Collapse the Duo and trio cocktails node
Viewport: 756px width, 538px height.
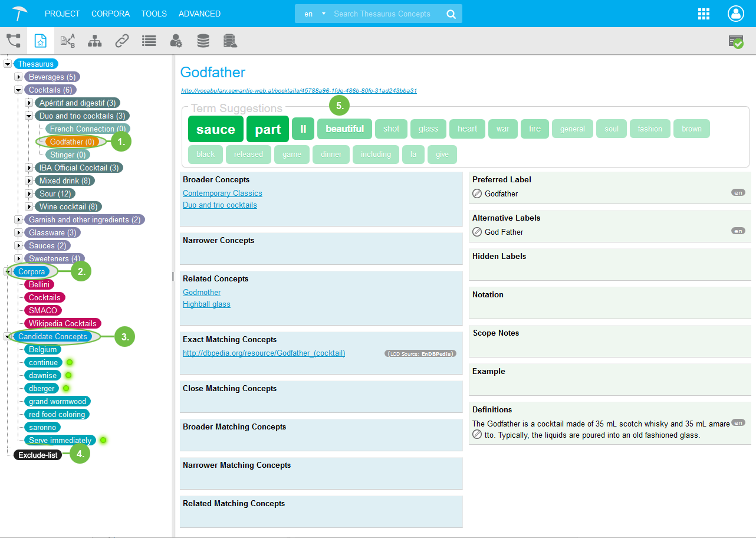(x=29, y=116)
